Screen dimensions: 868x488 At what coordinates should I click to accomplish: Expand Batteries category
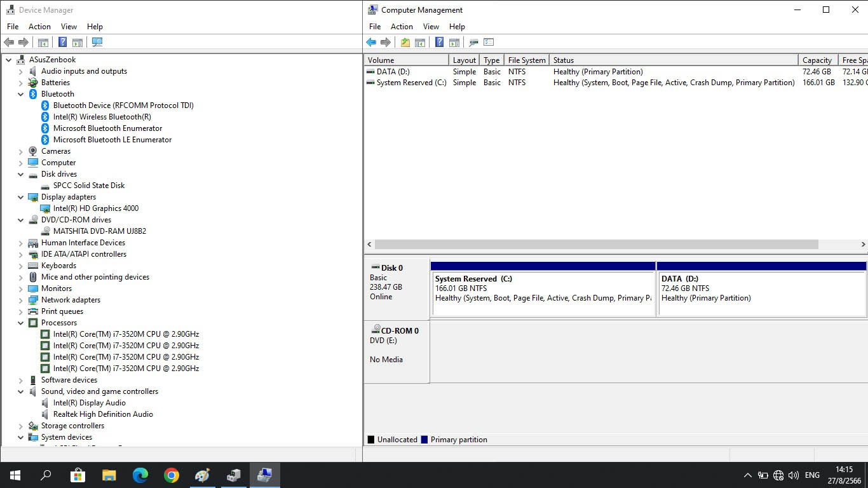click(x=20, y=83)
